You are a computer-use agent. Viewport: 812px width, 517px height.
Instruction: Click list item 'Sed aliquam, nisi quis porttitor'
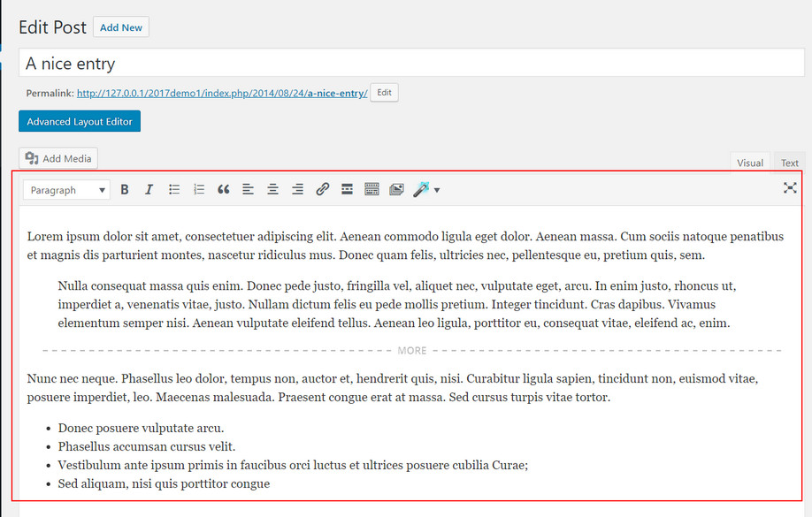point(164,484)
